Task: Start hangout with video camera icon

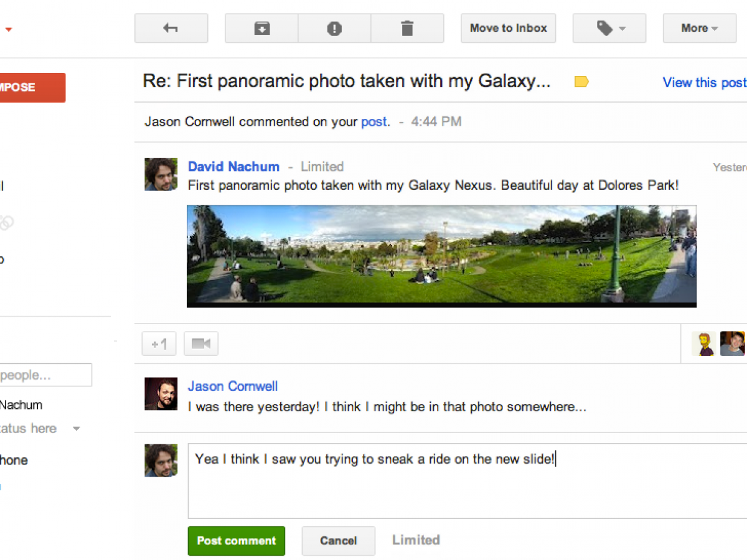Action: (x=201, y=343)
